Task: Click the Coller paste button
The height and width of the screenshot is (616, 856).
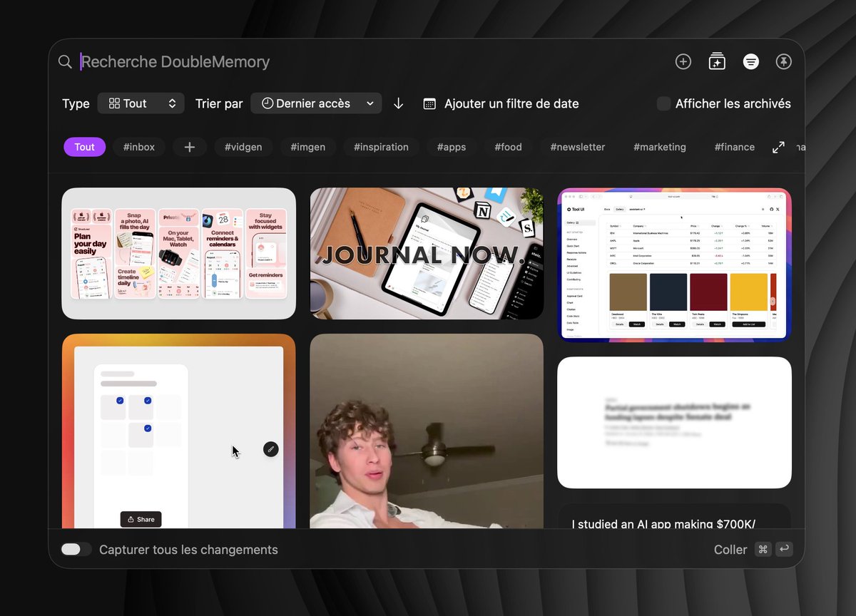Action: point(730,550)
